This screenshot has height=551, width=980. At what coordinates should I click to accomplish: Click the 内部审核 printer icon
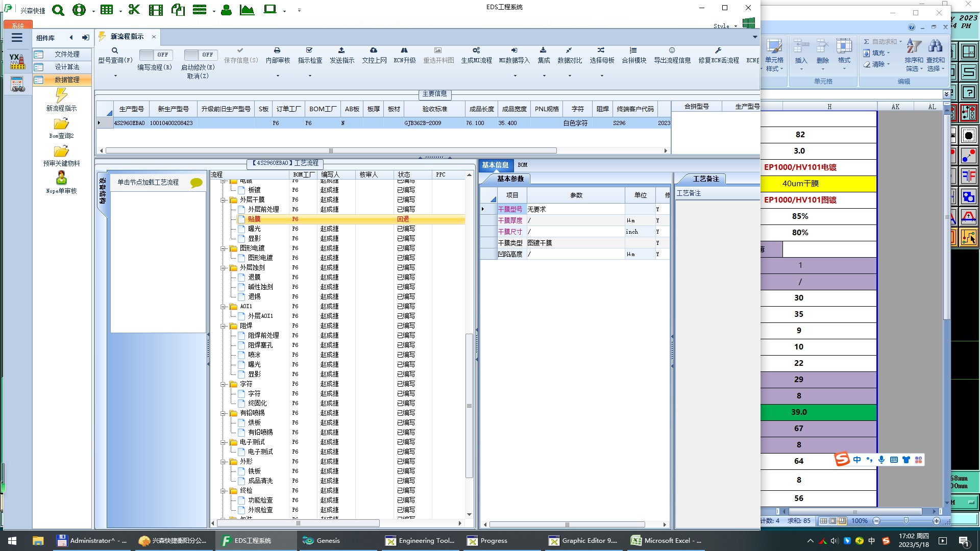[277, 51]
